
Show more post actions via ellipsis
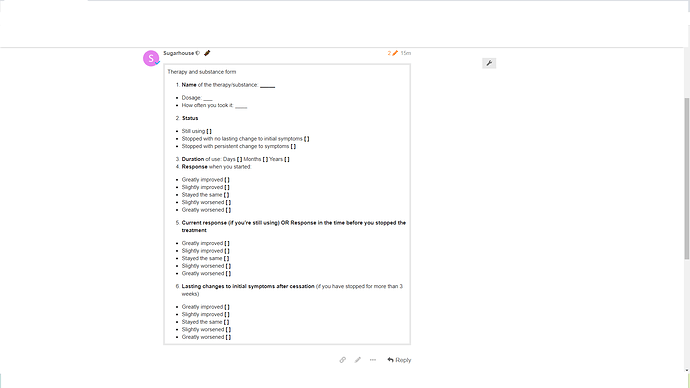click(x=373, y=360)
